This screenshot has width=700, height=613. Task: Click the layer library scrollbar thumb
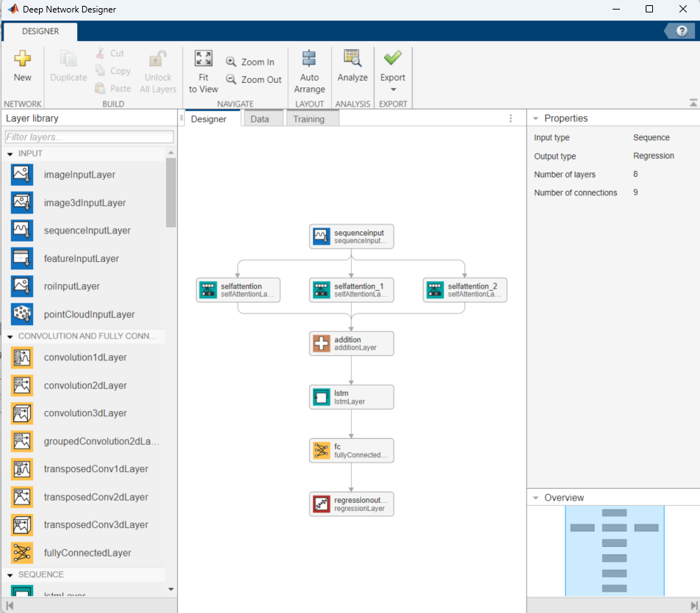click(171, 193)
